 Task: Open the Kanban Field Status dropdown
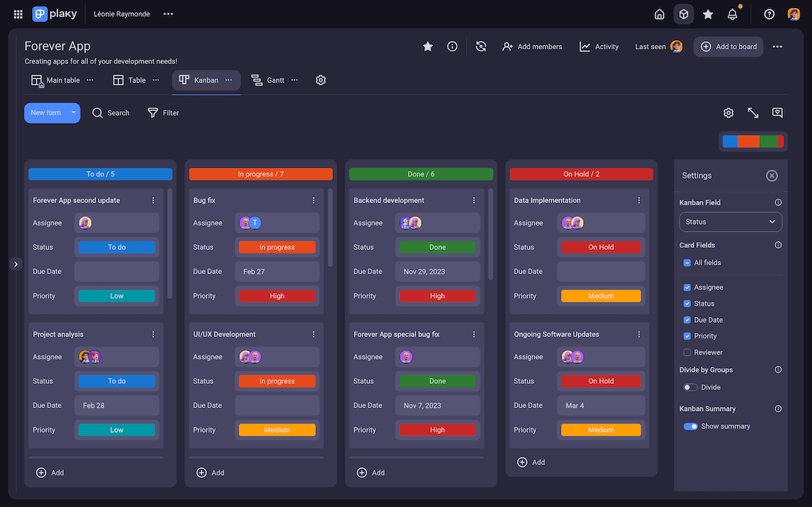[x=730, y=221]
